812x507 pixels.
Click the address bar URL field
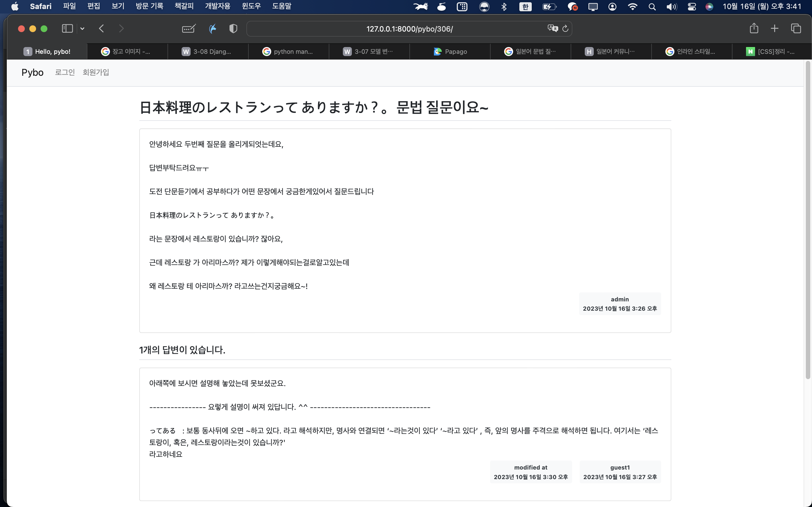coord(409,29)
